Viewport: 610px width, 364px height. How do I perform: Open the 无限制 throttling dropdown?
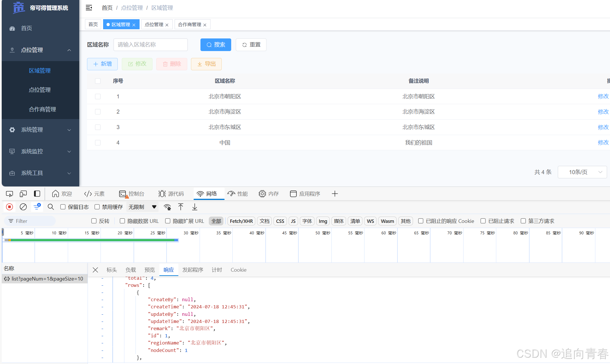(143, 207)
